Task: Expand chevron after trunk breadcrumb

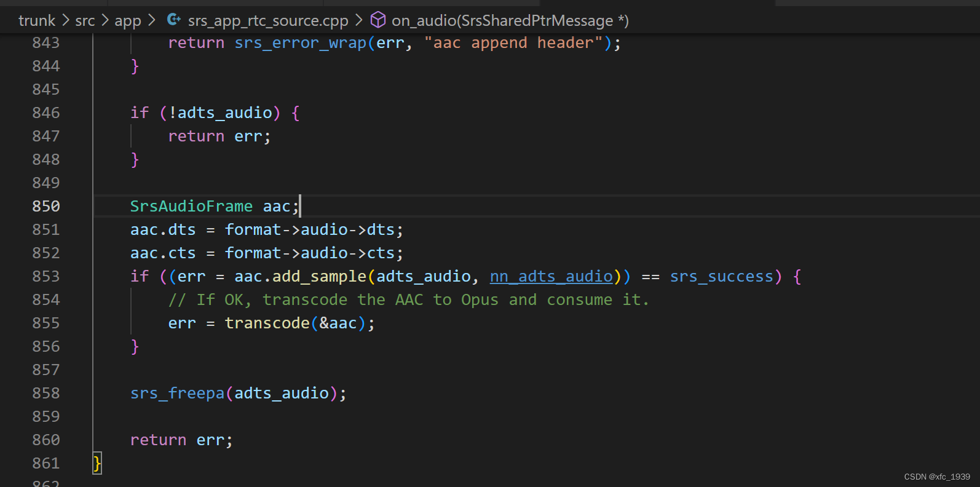Action: point(65,20)
